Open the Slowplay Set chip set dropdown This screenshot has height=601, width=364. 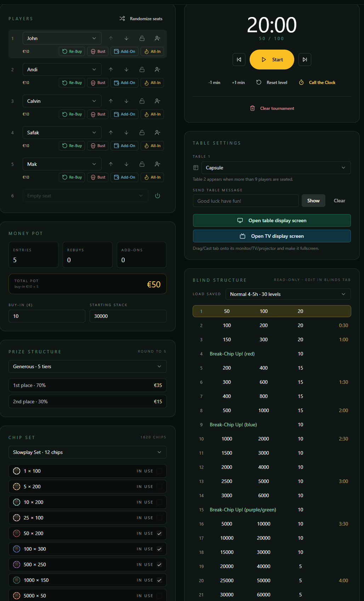click(87, 452)
